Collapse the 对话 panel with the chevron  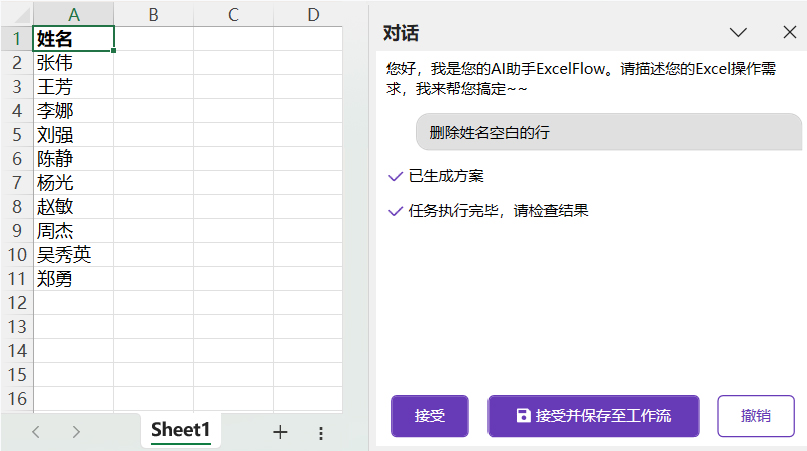tap(739, 32)
